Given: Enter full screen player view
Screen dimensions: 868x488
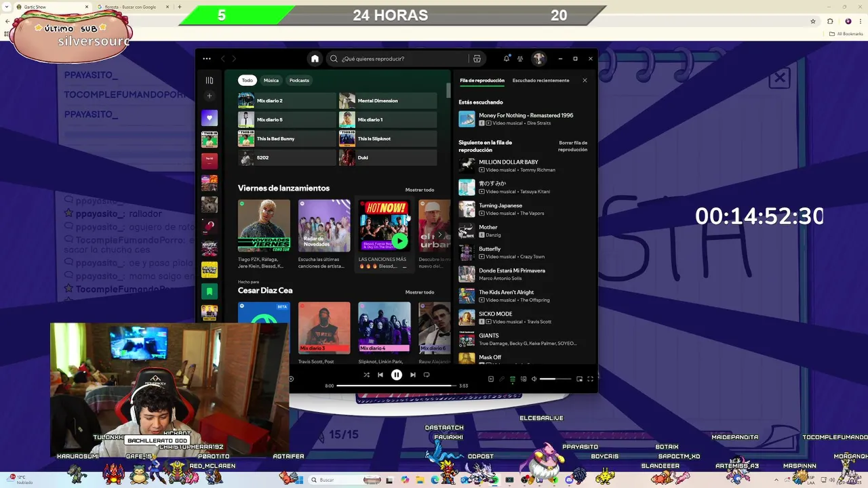Looking at the screenshot, I should pyautogui.click(x=590, y=379).
